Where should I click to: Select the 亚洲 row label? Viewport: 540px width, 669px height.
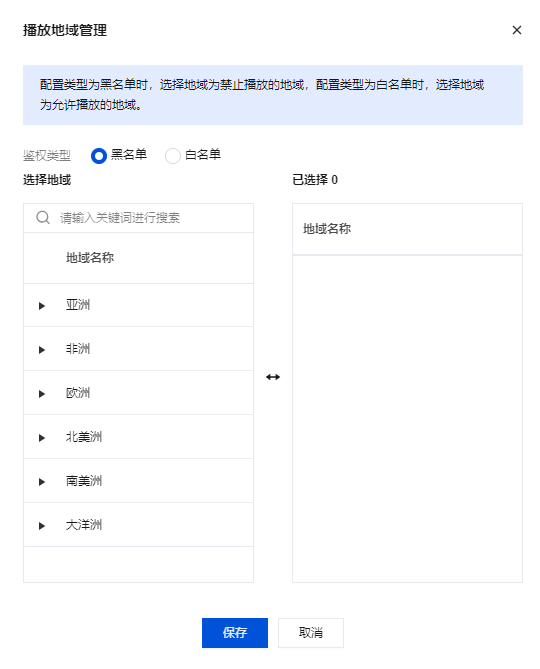point(78,305)
